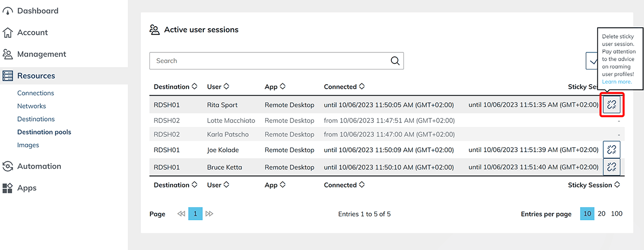
Task: Expand the Automation section in sidebar
Action: 39,166
